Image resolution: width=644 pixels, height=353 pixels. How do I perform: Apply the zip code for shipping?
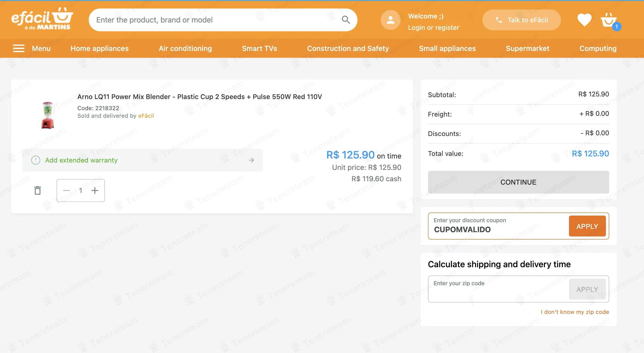point(587,289)
